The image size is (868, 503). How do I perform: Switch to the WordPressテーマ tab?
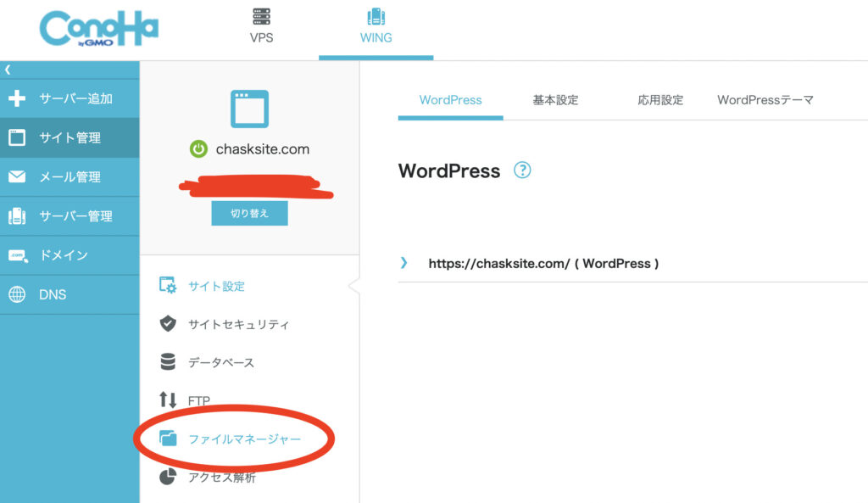coord(765,100)
